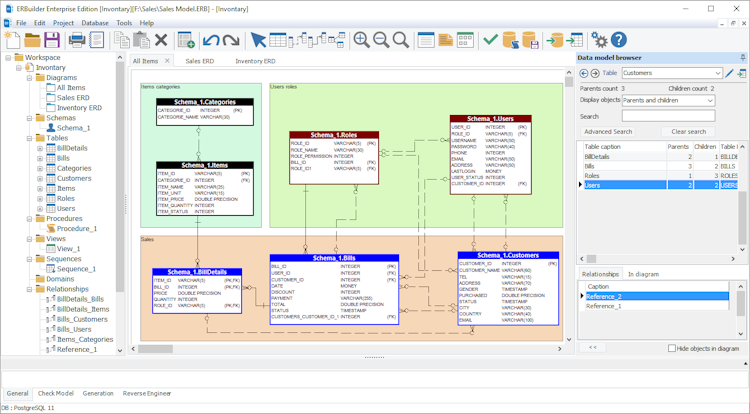This screenshot has height=414, width=750.
Task: Open the Check Model bottom tab
Action: [x=55, y=393]
